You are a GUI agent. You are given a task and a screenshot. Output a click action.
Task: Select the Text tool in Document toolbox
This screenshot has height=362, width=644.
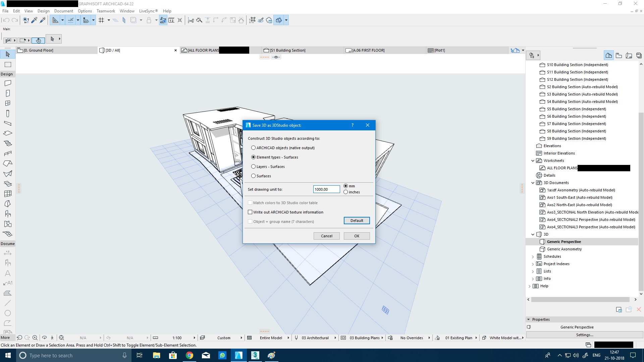[8, 273]
